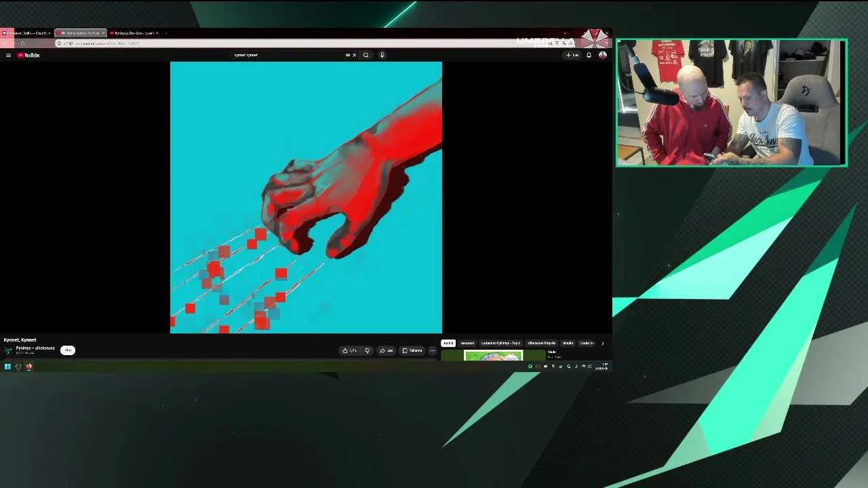Share the video with Jaa button
This screenshot has height=488, width=868.
click(x=387, y=350)
